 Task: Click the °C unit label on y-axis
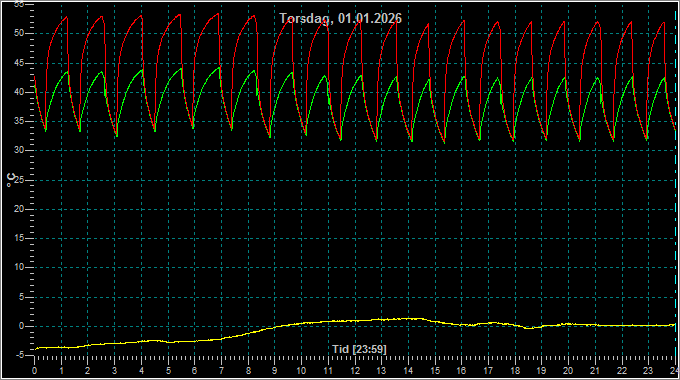11,180
